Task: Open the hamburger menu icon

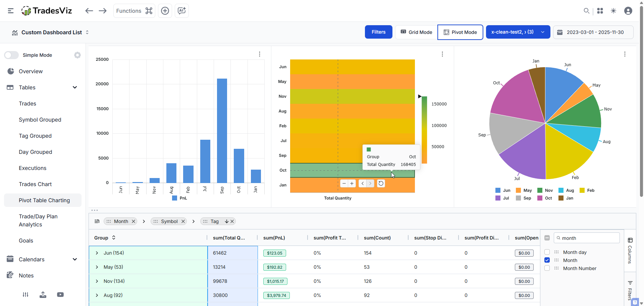Action: [11, 11]
